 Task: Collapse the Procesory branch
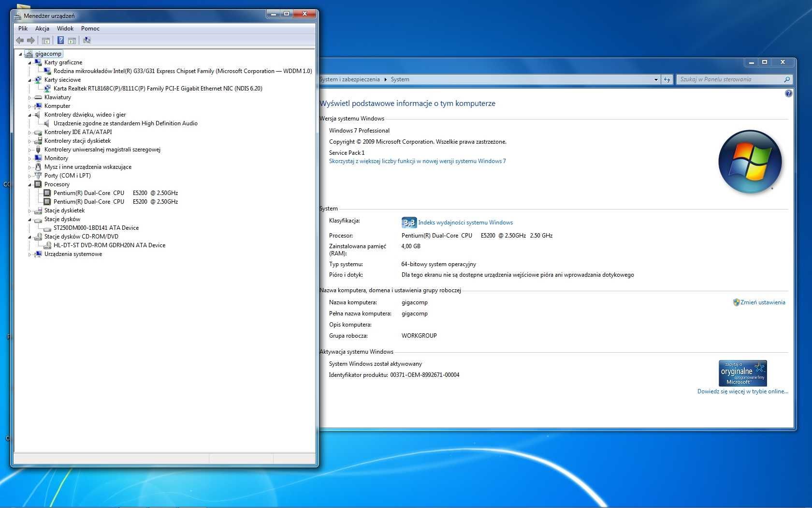click(29, 185)
